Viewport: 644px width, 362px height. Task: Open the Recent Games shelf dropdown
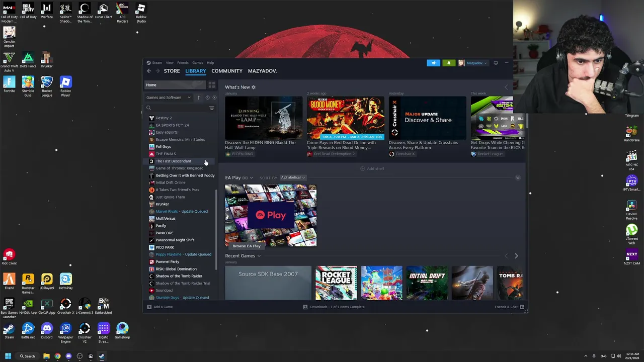[x=259, y=256]
